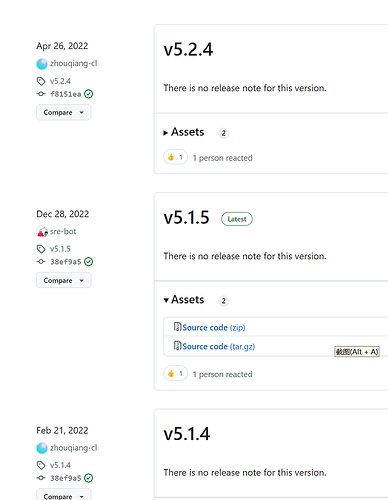
Task: Click '1 person reacted' under v5.1.5
Action: [x=222, y=374]
